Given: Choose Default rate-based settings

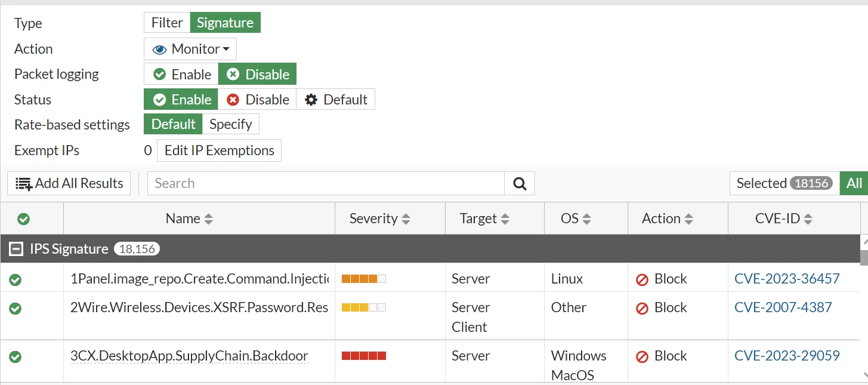Looking at the screenshot, I should [x=173, y=124].
